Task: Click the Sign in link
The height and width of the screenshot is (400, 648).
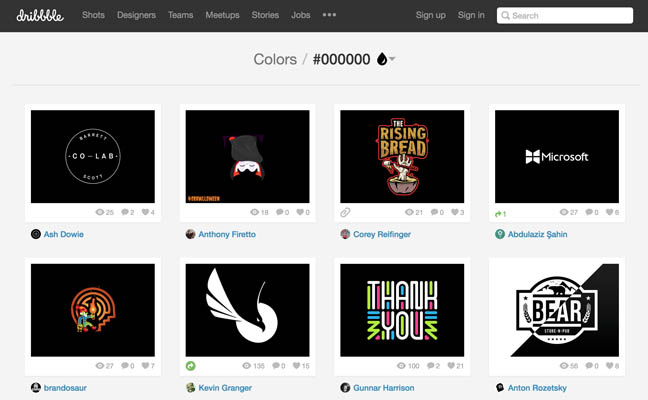Action: point(471,15)
